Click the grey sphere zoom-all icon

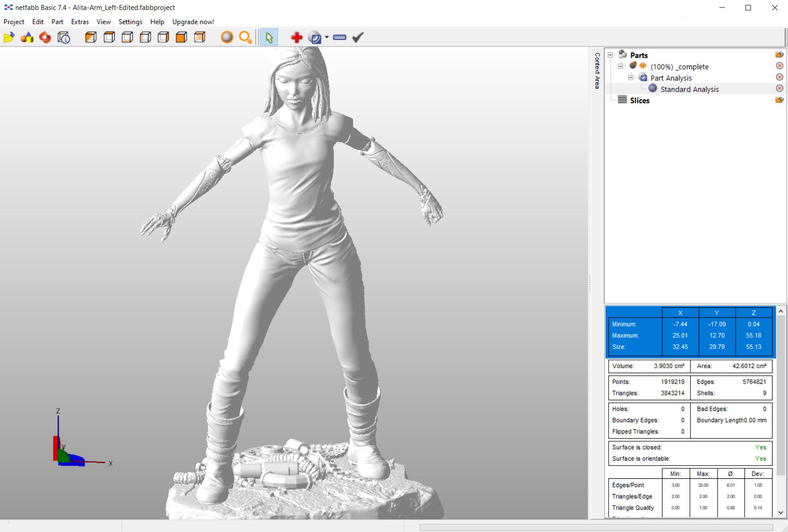coord(227,37)
